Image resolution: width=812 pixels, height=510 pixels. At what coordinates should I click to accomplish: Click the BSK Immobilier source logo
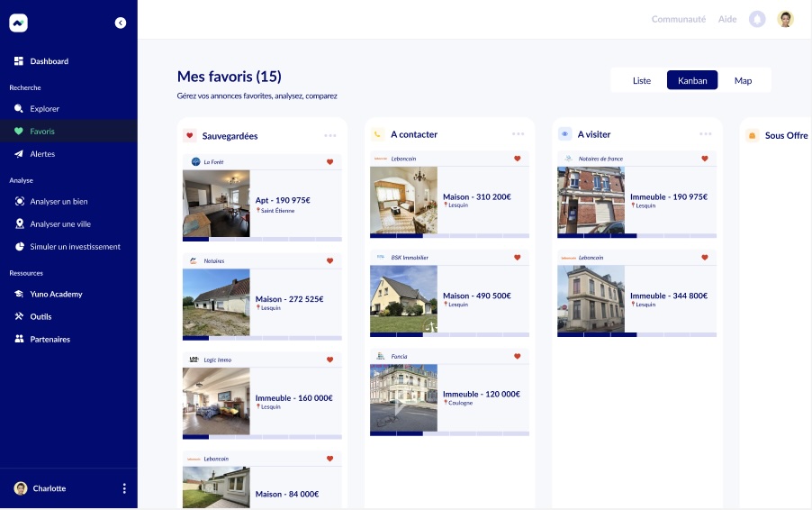point(381,257)
